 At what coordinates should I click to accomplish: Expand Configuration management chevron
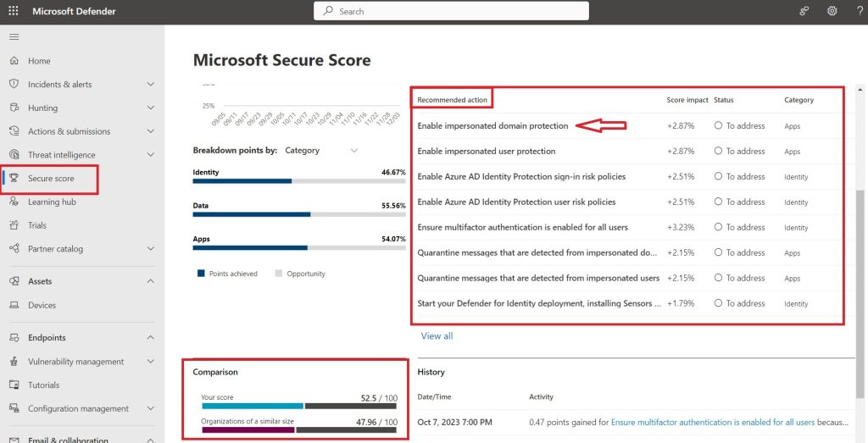(151, 409)
